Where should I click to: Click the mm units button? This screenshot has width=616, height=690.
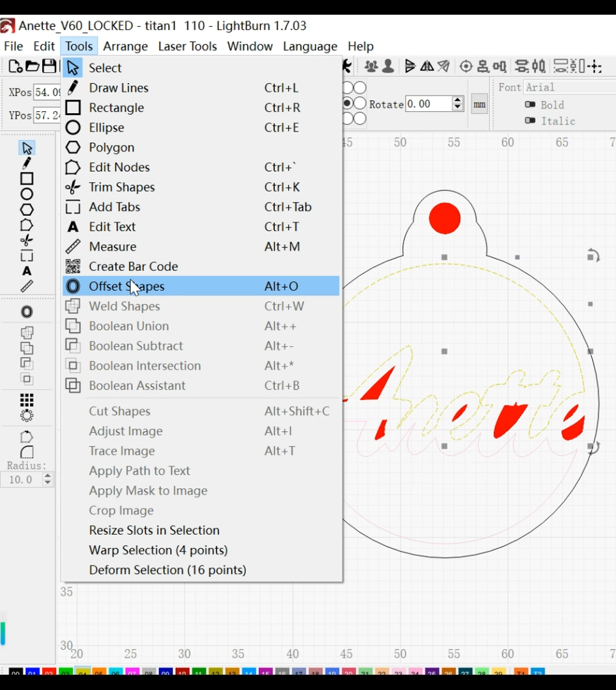[x=479, y=105]
